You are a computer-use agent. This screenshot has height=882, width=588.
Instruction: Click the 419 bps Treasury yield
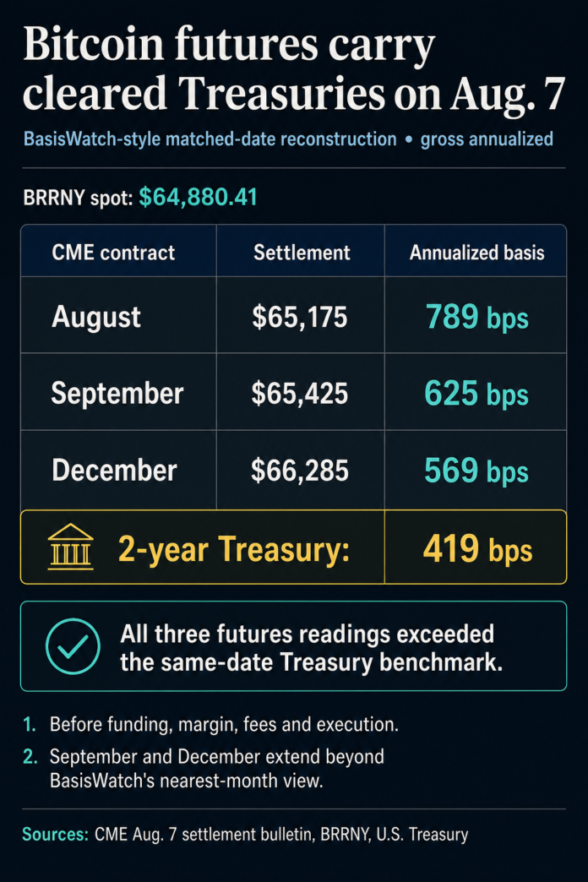click(477, 548)
